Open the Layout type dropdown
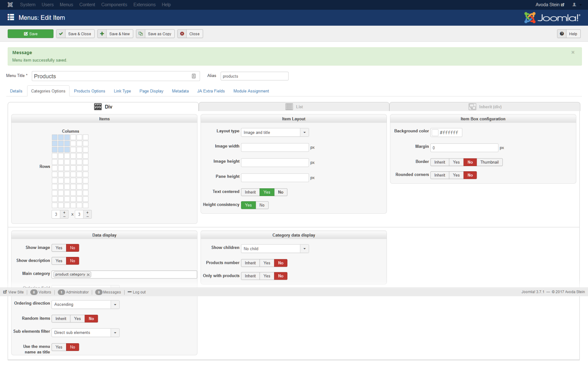 click(275, 133)
